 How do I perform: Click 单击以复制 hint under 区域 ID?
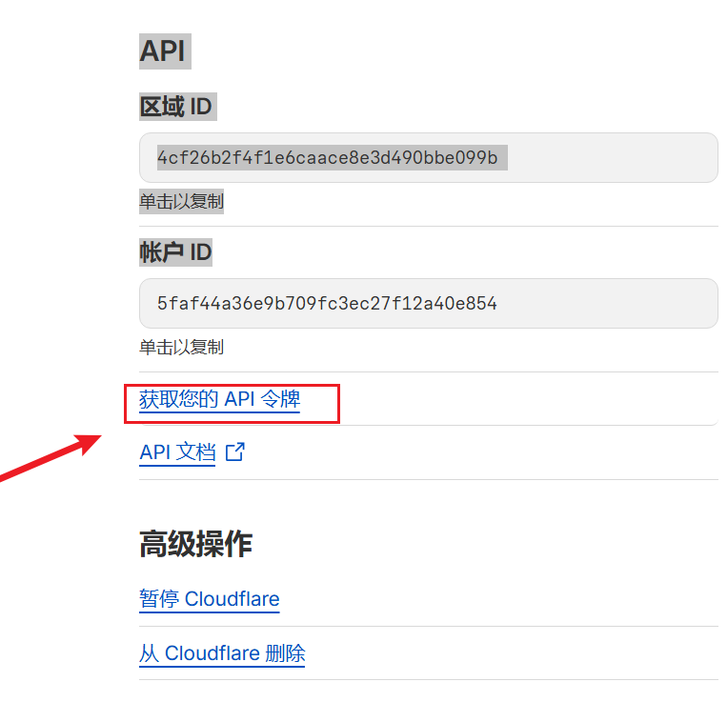[x=181, y=202]
